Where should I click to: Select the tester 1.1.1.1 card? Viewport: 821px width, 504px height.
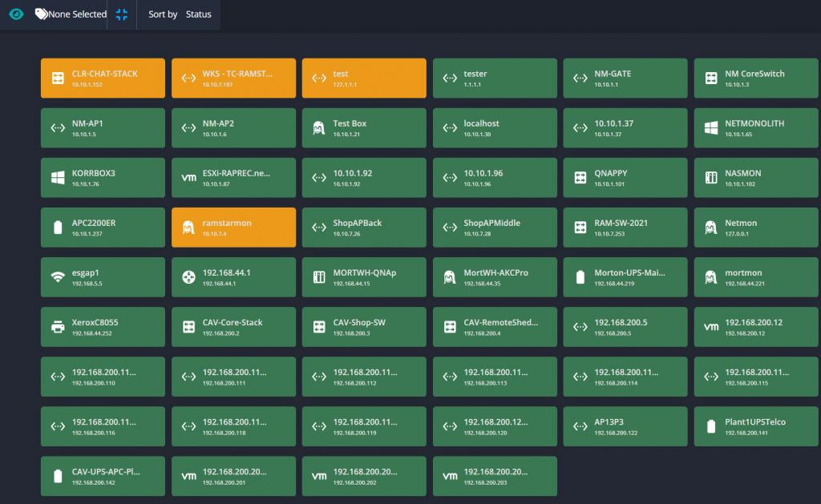point(495,78)
